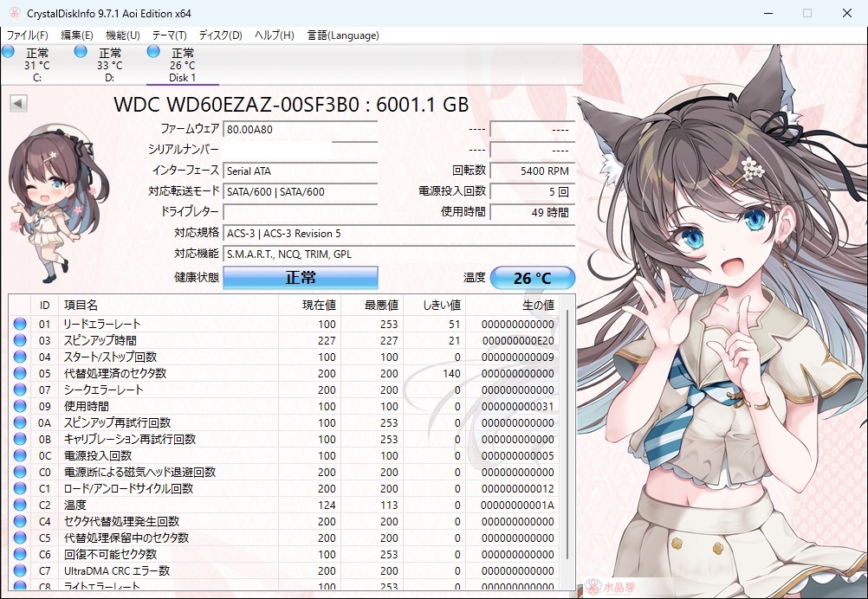
Task: Select drive D: status icon
Action: 81,51
